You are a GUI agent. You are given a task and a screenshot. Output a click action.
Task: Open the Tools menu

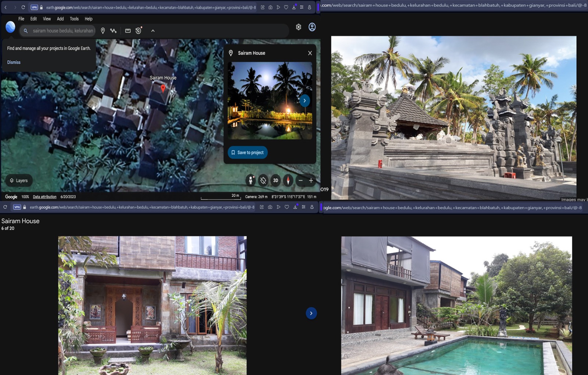[74, 19]
